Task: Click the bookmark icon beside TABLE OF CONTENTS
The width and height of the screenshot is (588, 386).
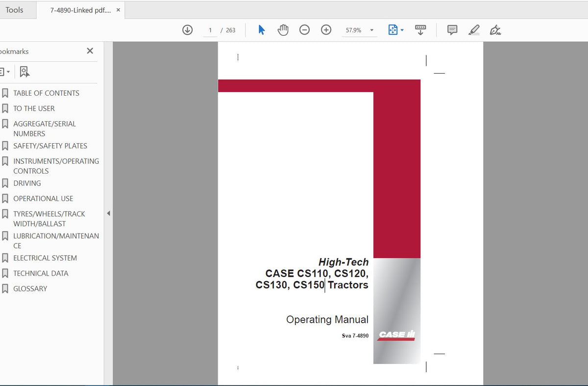Action: click(5, 93)
